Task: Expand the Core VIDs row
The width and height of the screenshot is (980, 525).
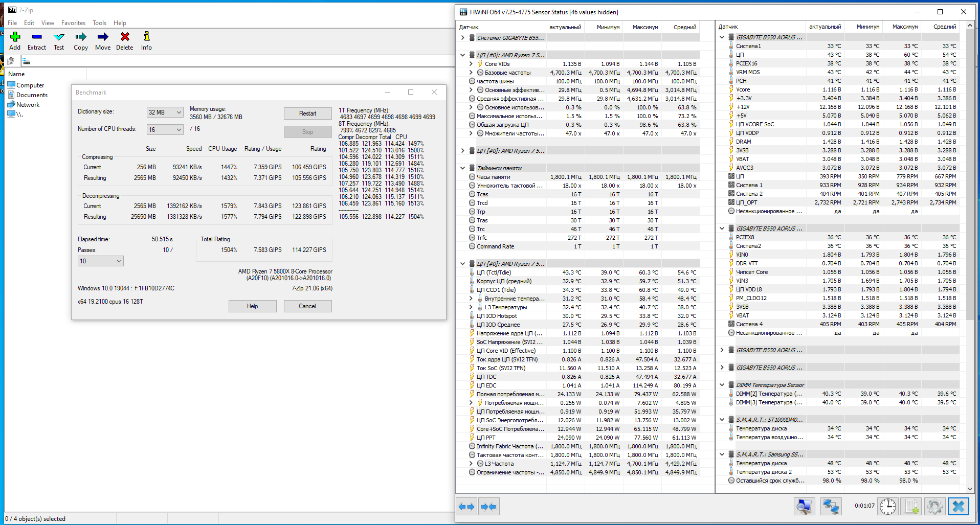Action: point(471,64)
